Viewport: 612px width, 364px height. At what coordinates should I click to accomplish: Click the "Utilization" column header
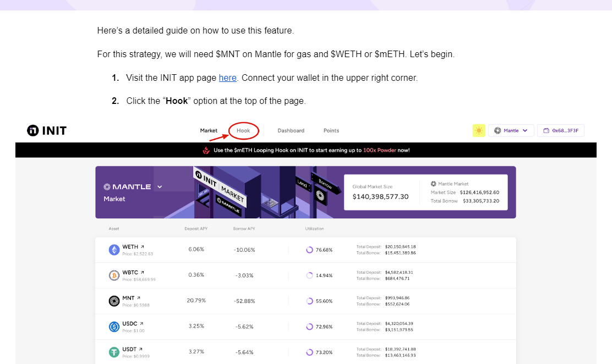[315, 229]
